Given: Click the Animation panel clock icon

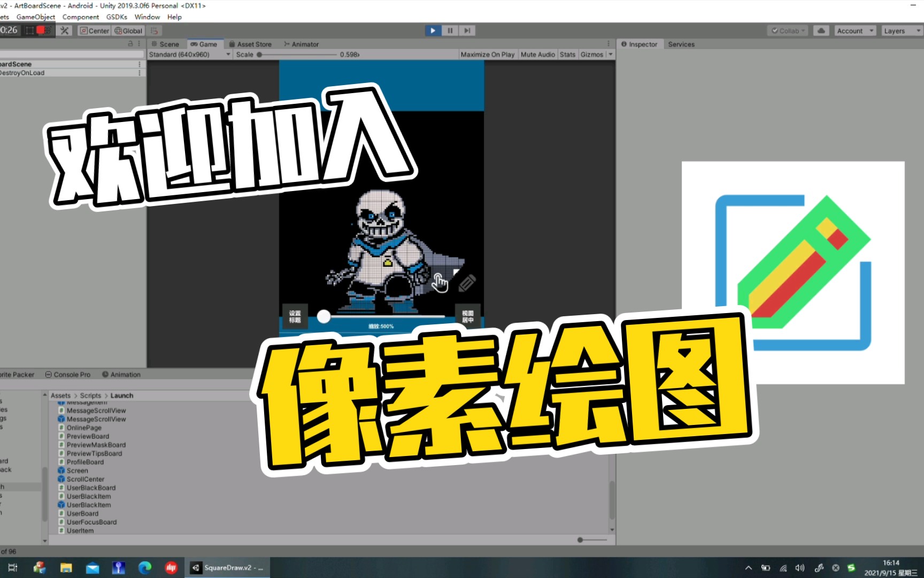Looking at the screenshot, I should pyautogui.click(x=106, y=374).
